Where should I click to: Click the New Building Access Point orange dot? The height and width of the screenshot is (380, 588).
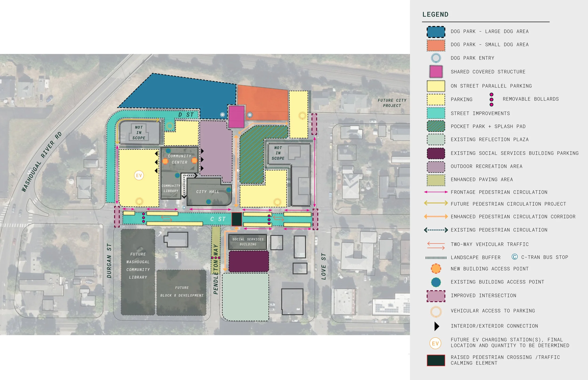(x=436, y=268)
